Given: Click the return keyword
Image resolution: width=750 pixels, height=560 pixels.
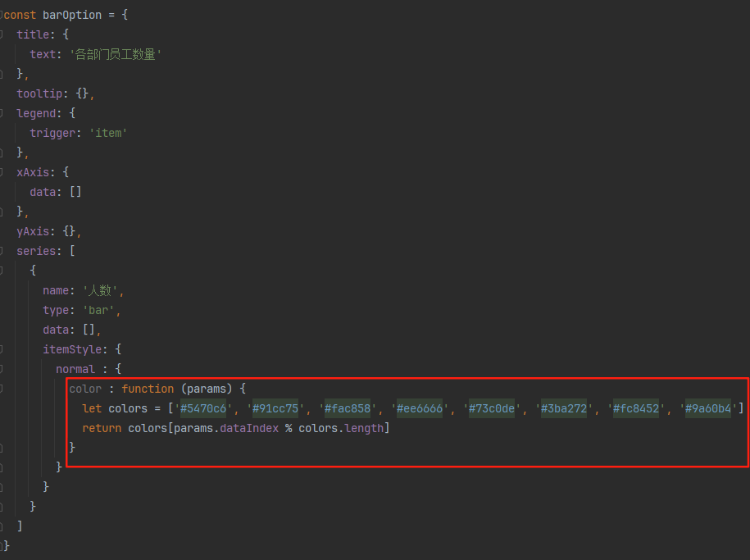Looking at the screenshot, I should [102, 428].
